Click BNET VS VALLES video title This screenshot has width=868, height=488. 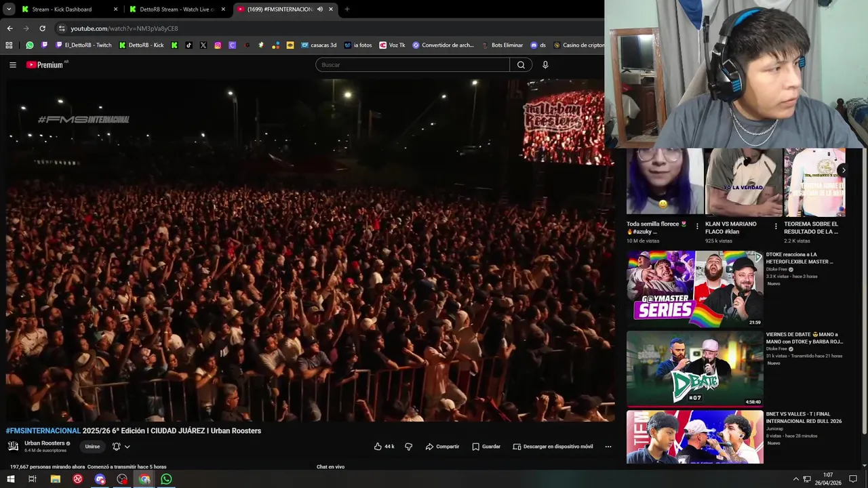click(804, 418)
